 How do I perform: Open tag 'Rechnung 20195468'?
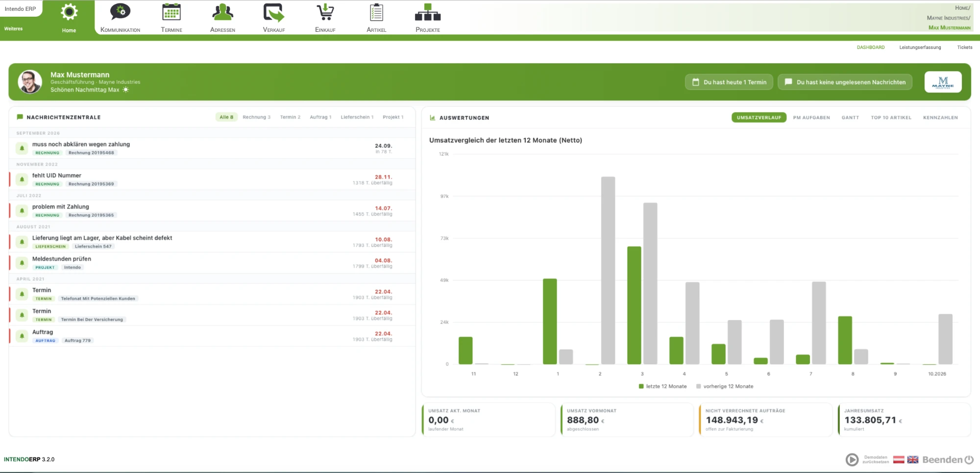[x=91, y=153]
